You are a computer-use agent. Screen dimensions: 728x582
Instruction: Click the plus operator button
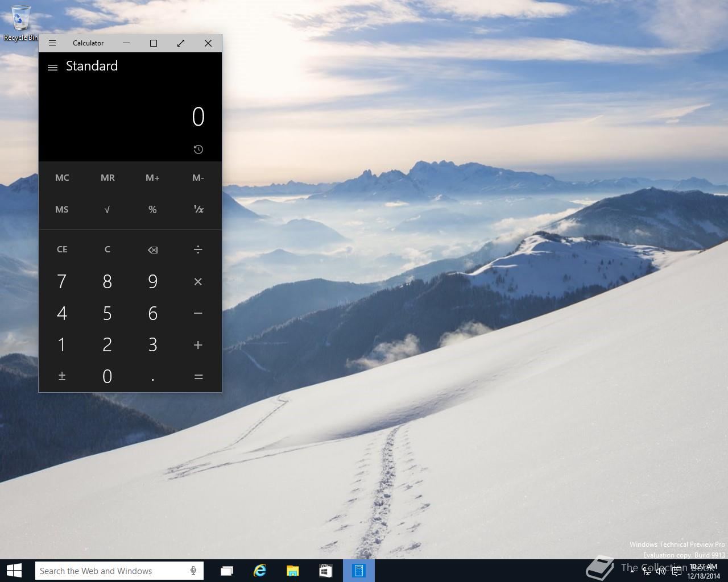coord(198,345)
